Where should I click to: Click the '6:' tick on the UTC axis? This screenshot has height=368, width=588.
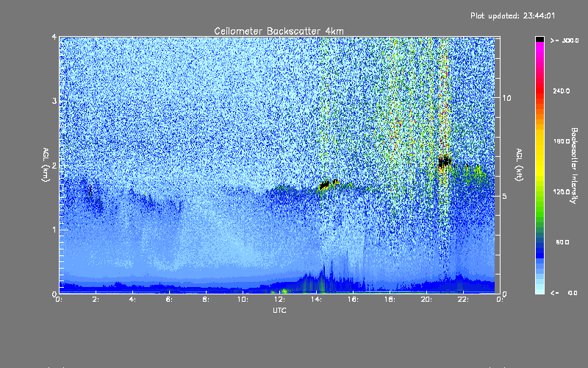[170, 300]
